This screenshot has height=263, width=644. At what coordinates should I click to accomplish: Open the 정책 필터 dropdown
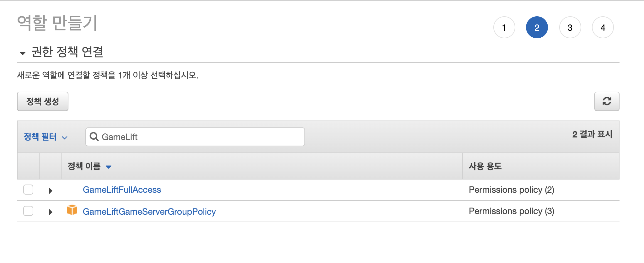pyautogui.click(x=46, y=137)
